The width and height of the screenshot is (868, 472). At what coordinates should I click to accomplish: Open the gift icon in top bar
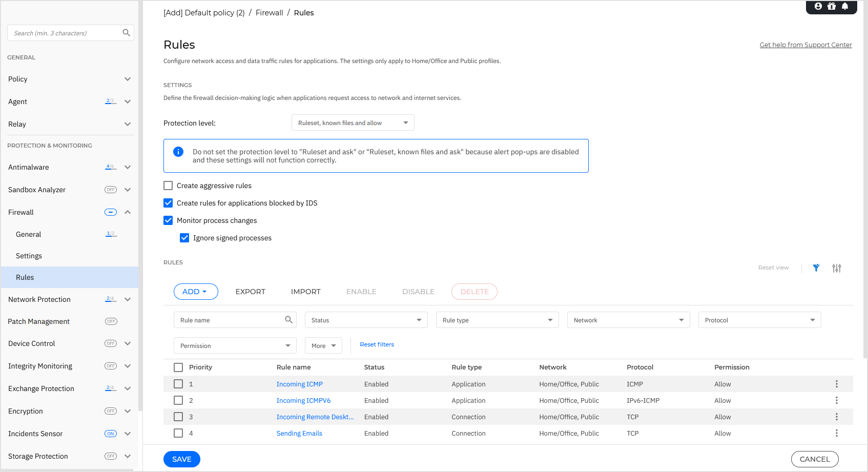[832, 6]
